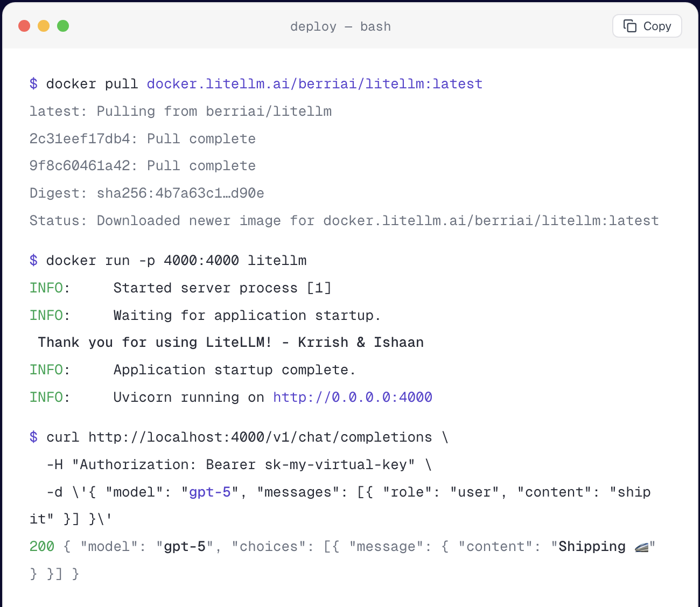Click the "Status: Downloaded newer image" line

coord(344,221)
